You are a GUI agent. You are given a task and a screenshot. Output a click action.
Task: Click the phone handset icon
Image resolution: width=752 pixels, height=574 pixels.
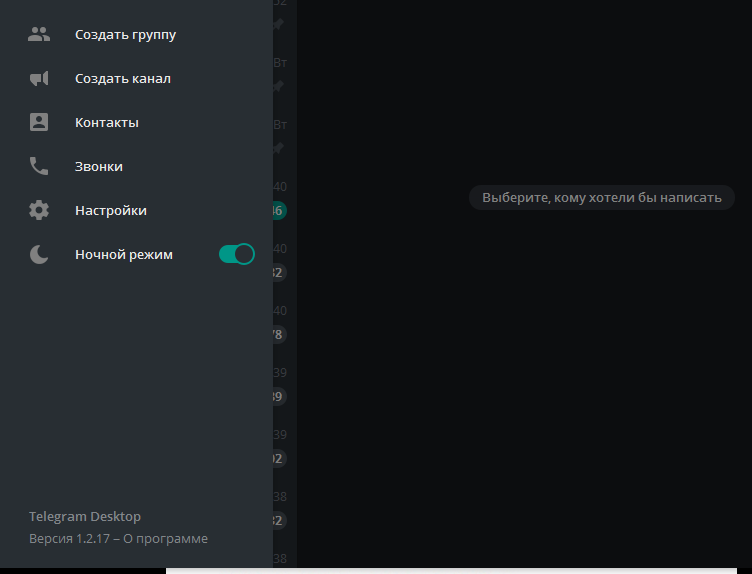tap(39, 166)
